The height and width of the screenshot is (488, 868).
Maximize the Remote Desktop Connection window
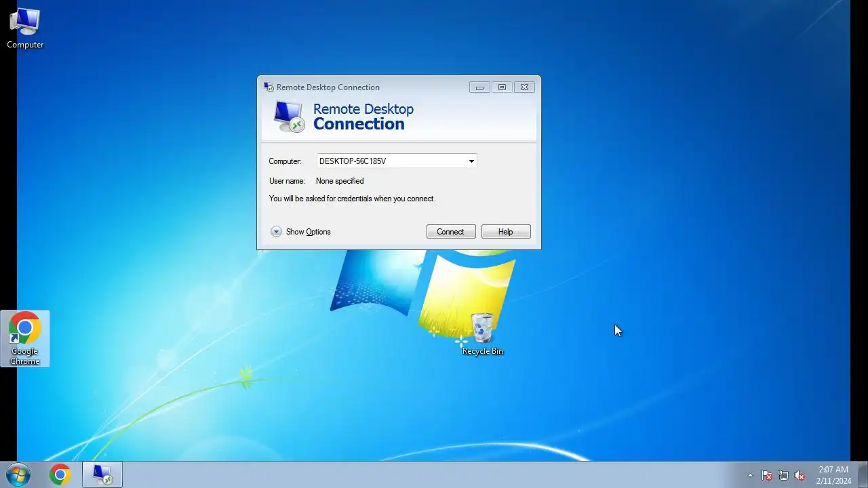click(x=502, y=87)
